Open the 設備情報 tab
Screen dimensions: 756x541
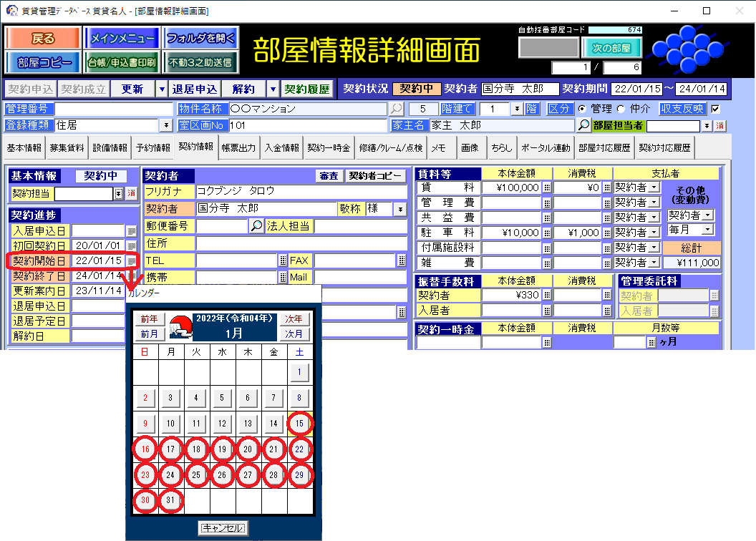pyautogui.click(x=110, y=148)
